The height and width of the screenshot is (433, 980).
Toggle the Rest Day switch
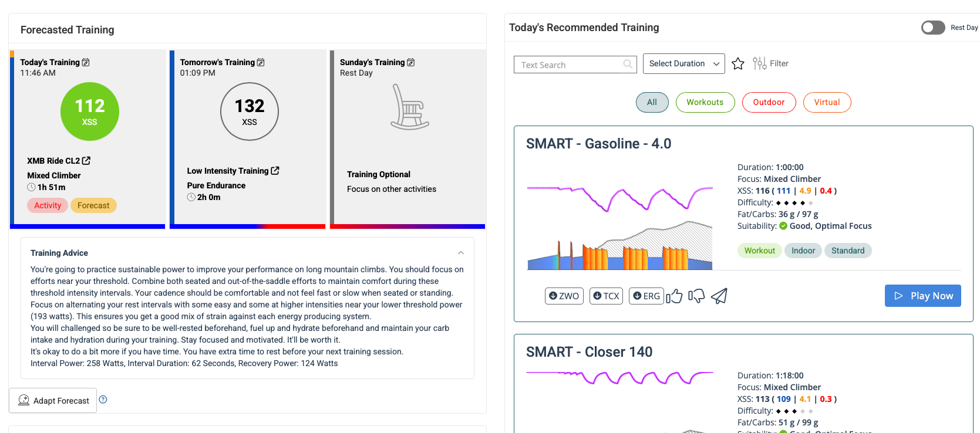[x=932, y=28]
